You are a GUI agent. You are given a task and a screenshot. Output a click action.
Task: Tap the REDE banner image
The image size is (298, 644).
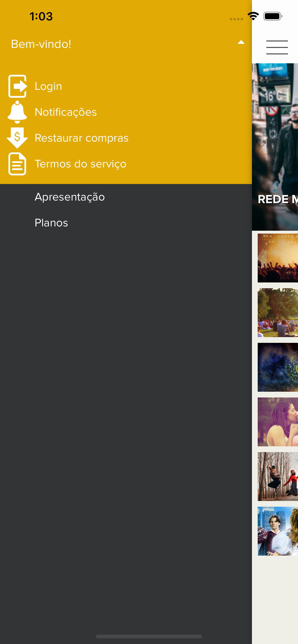point(275,147)
